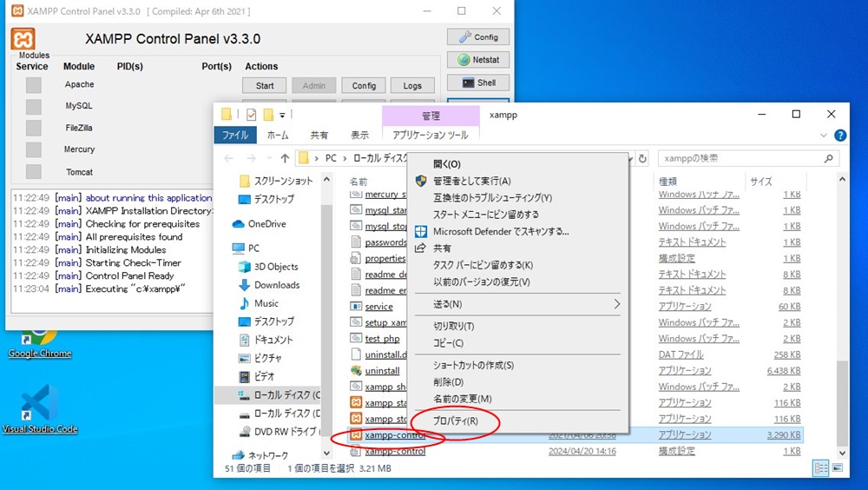Choose プロパティ(R) from context menu
Screen dimensions: 868x490
[x=517, y=420]
